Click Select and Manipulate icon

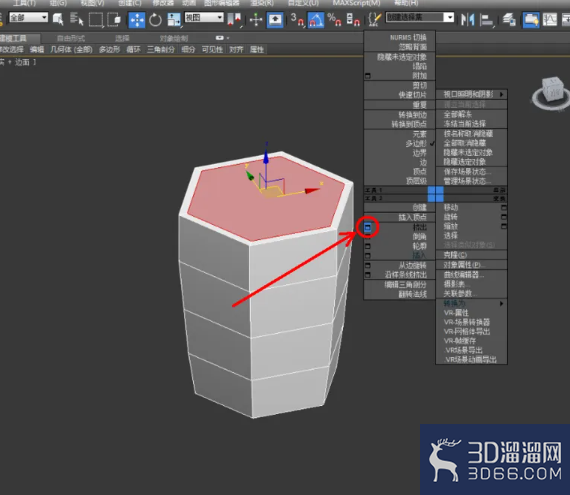256,19
